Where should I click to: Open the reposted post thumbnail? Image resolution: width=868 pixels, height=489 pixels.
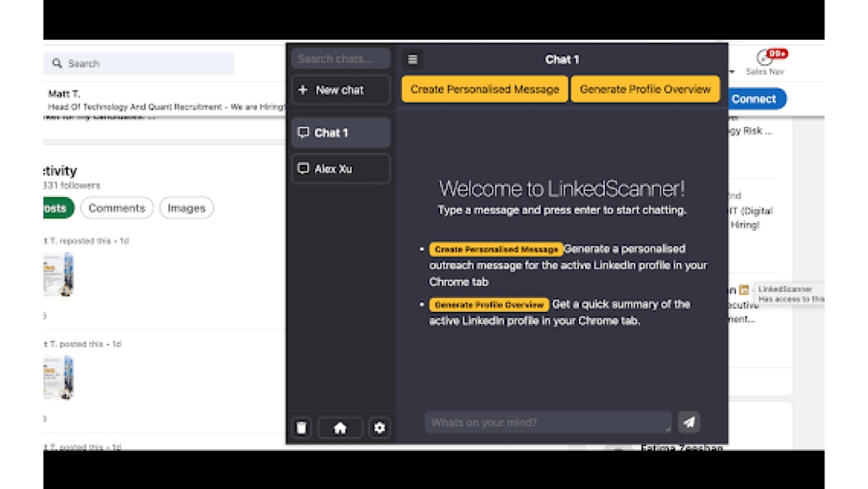(x=59, y=274)
